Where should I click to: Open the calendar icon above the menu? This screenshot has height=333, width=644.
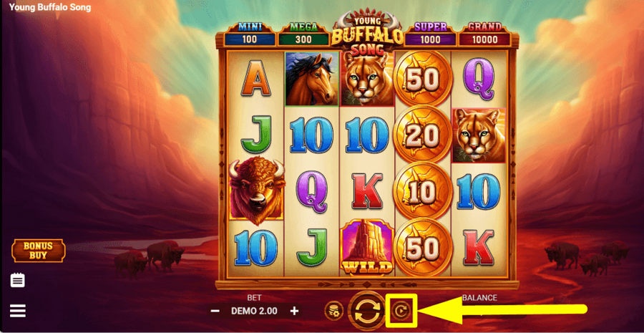[x=18, y=281]
